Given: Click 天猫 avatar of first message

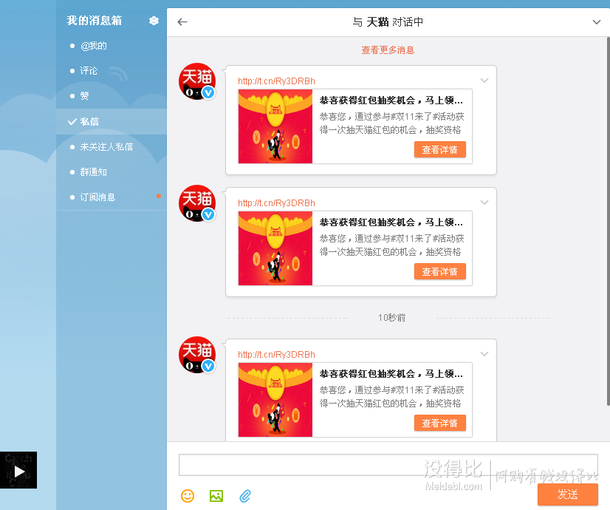Looking at the screenshot, I should (197, 81).
